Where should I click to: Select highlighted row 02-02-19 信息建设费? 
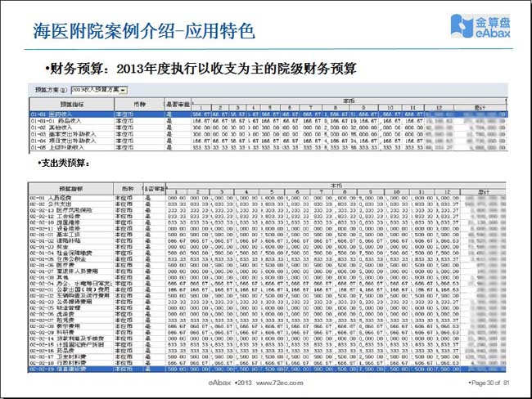267,369
